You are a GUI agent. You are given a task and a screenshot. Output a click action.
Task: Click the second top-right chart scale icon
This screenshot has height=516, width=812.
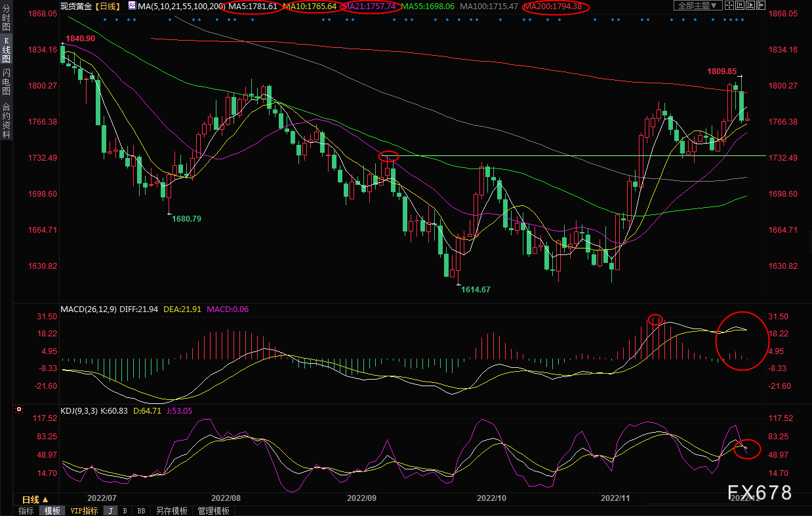[740, 5]
